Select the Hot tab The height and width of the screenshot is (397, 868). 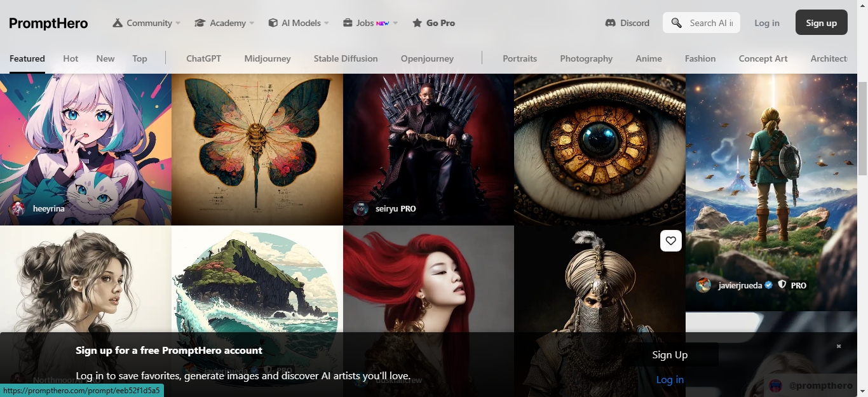tap(71, 58)
